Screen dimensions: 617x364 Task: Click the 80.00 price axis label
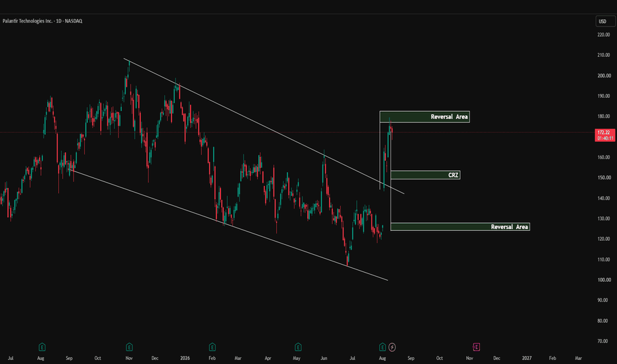602,321
